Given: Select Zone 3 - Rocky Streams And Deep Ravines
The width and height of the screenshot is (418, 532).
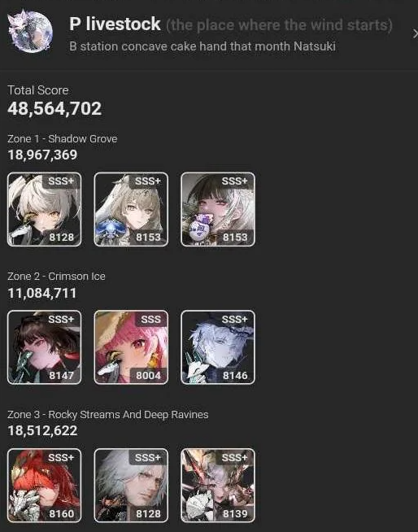Looking at the screenshot, I should pyautogui.click(x=108, y=415).
